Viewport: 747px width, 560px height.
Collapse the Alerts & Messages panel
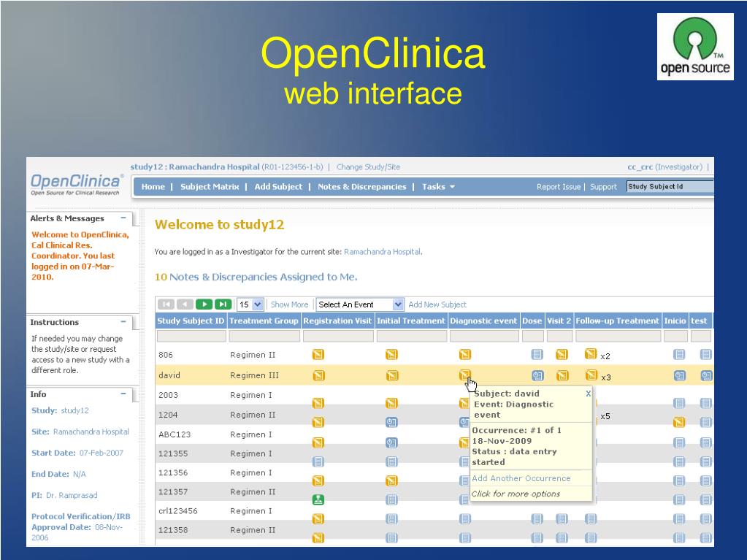[123, 218]
